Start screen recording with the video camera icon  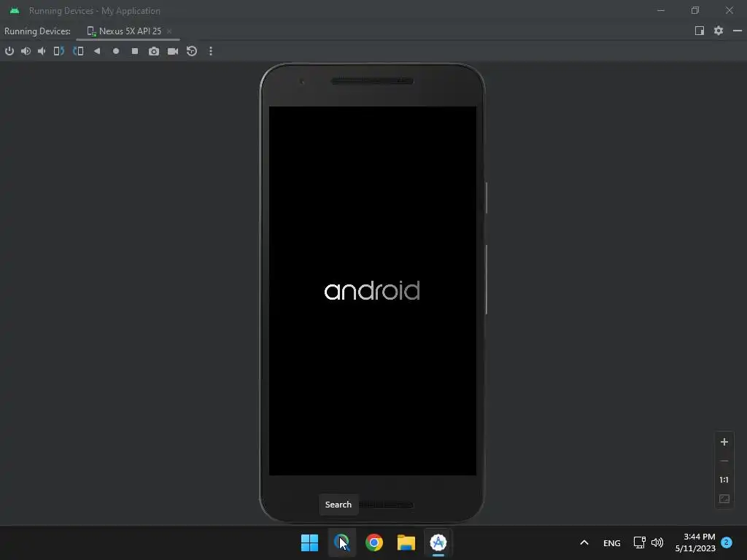pyautogui.click(x=173, y=51)
